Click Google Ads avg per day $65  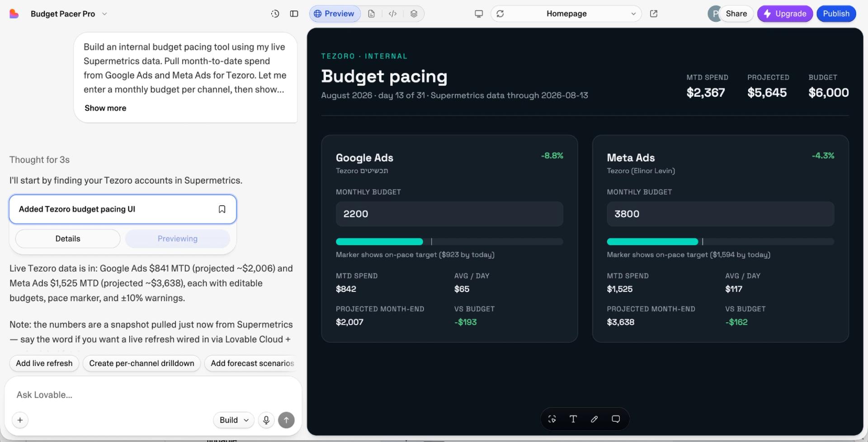pyautogui.click(x=462, y=289)
